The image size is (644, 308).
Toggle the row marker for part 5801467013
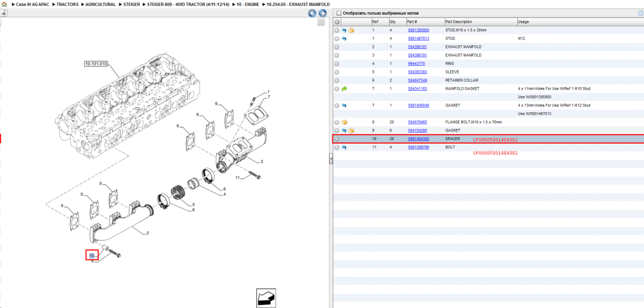(337, 39)
